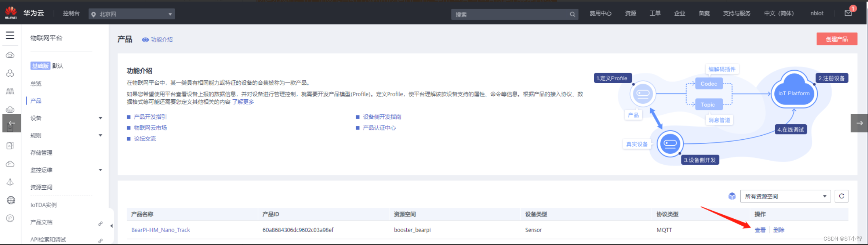The height and width of the screenshot is (245, 868).
Task: Click the booster_bearpi resource space cell
Action: [412, 230]
